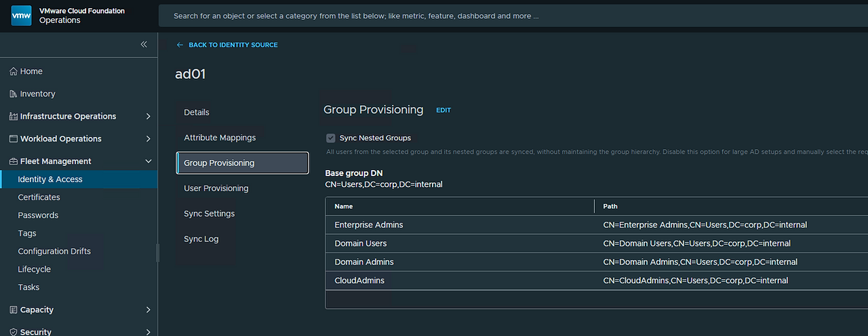Image resolution: width=868 pixels, height=336 pixels.
Task: Click the Security shield icon
Action: click(14, 332)
